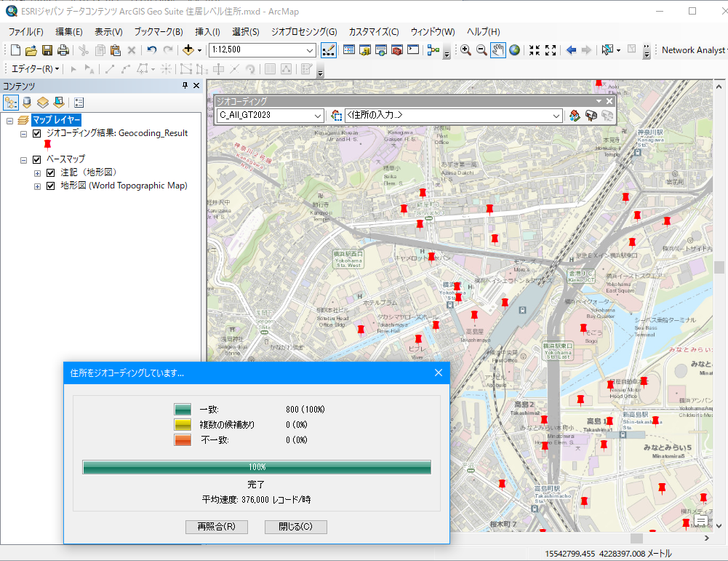Image resolution: width=728 pixels, height=561 pixels.
Task: Toggle Geocoding_Result layer visibility
Action: click(x=37, y=134)
